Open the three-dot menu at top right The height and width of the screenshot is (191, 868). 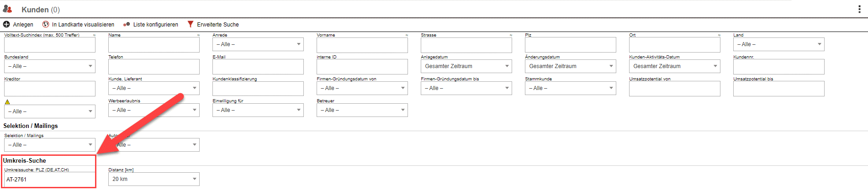coord(859,10)
